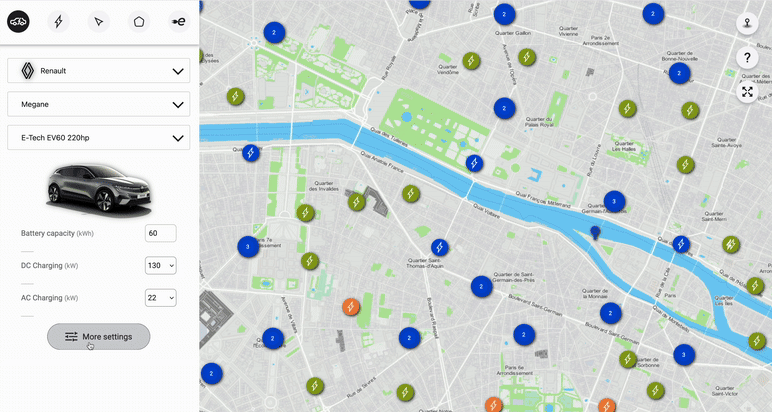Expand the Renault brand dropdown
The height and width of the screenshot is (412, 772).
tap(98, 71)
